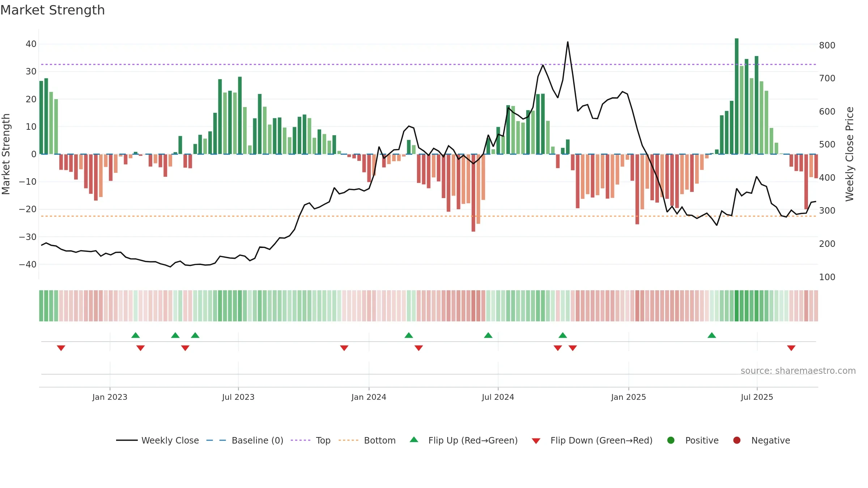Click the green Flip Up triangle icon in legend
The height and width of the screenshot is (488, 868).
(414, 440)
